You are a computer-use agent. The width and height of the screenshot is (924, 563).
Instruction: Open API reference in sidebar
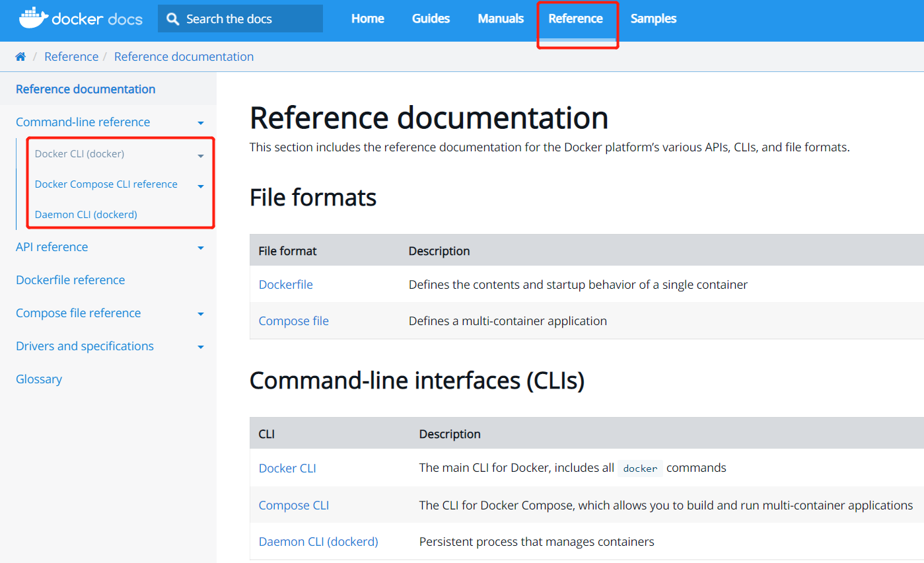click(x=52, y=247)
